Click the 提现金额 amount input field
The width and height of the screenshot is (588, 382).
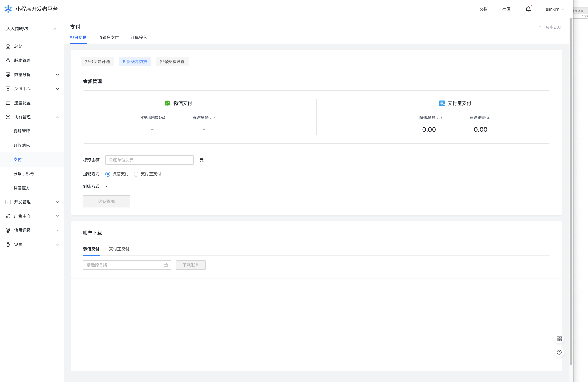click(x=149, y=160)
